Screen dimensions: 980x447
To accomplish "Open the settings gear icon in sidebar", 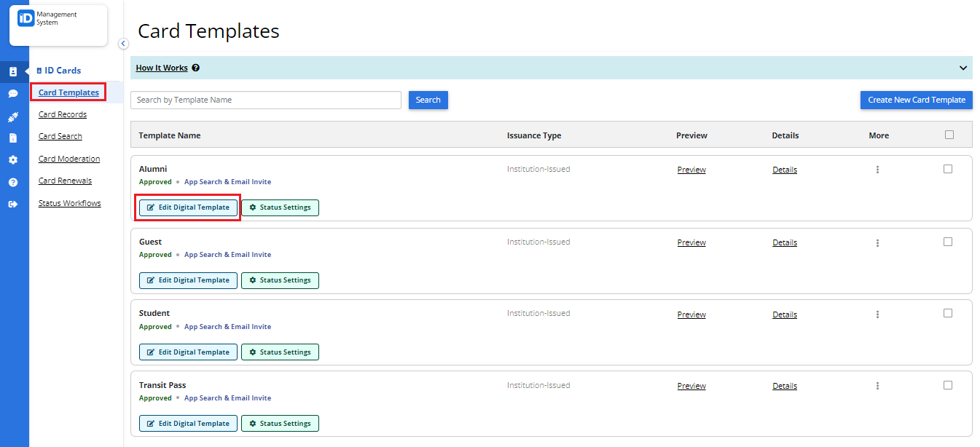I will (13, 159).
